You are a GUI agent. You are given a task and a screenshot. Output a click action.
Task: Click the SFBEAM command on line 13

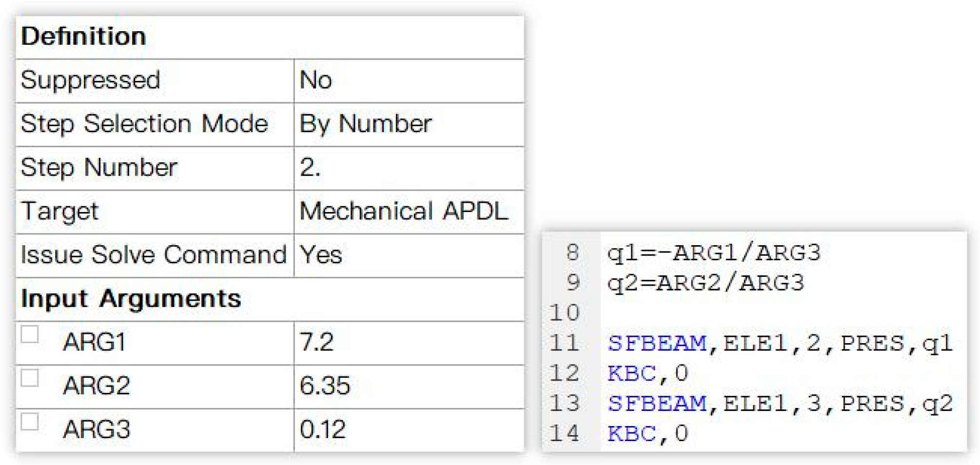click(657, 404)
